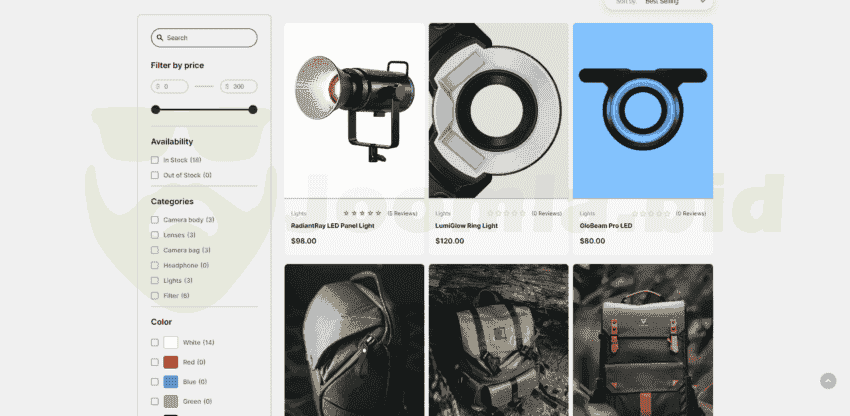Check the Camera bag category box

click(x=155, y=250)
